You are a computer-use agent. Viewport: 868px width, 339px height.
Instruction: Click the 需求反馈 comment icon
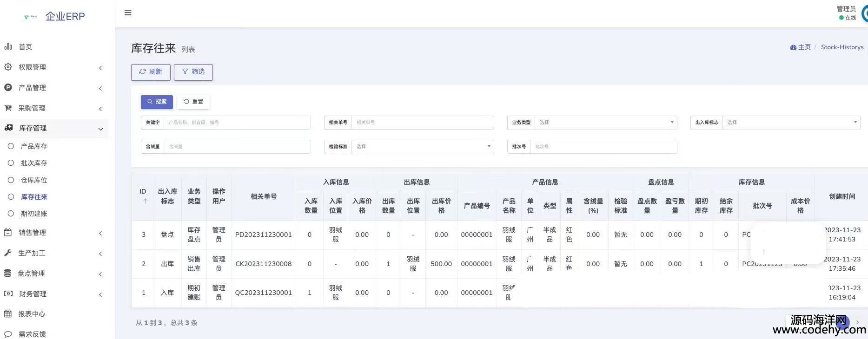(8, 334)
